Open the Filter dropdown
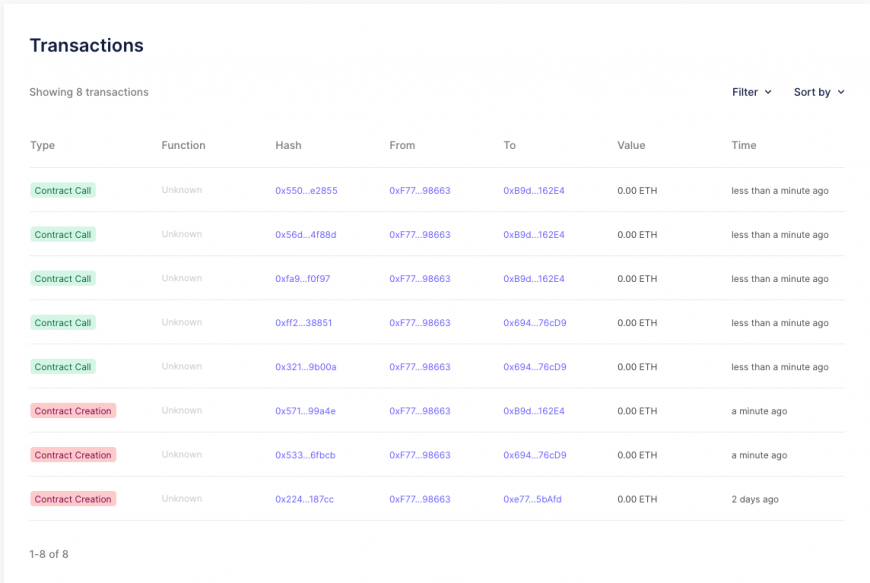 [x=751, y=92]
